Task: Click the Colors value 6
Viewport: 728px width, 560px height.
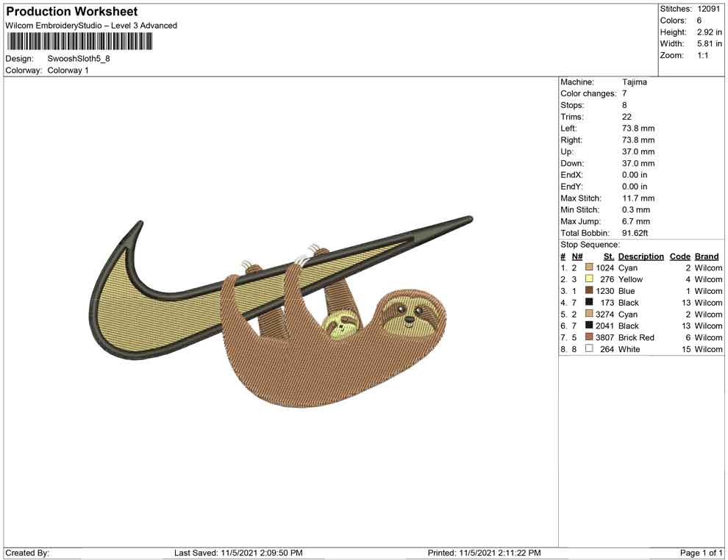Action: point(699,21)
